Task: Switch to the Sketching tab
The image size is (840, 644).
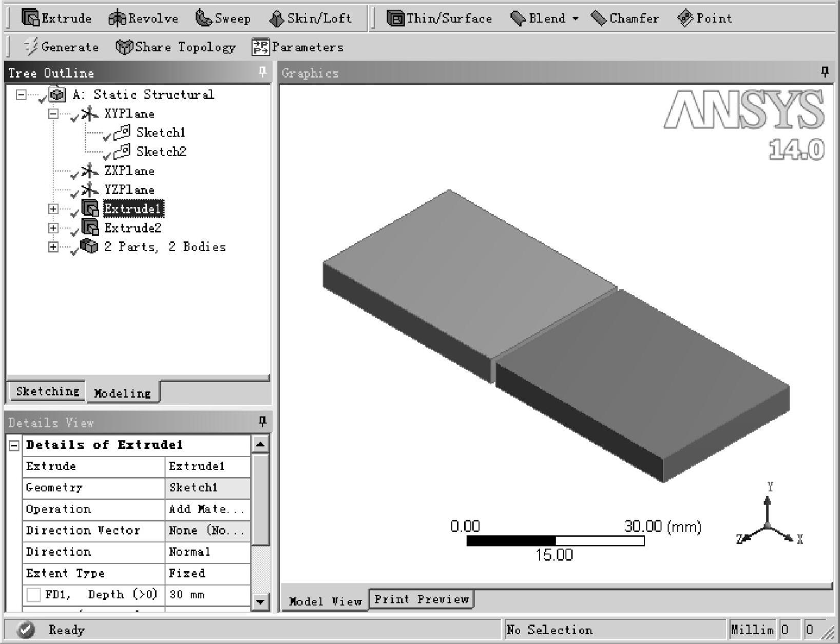Action: point(48,391)
